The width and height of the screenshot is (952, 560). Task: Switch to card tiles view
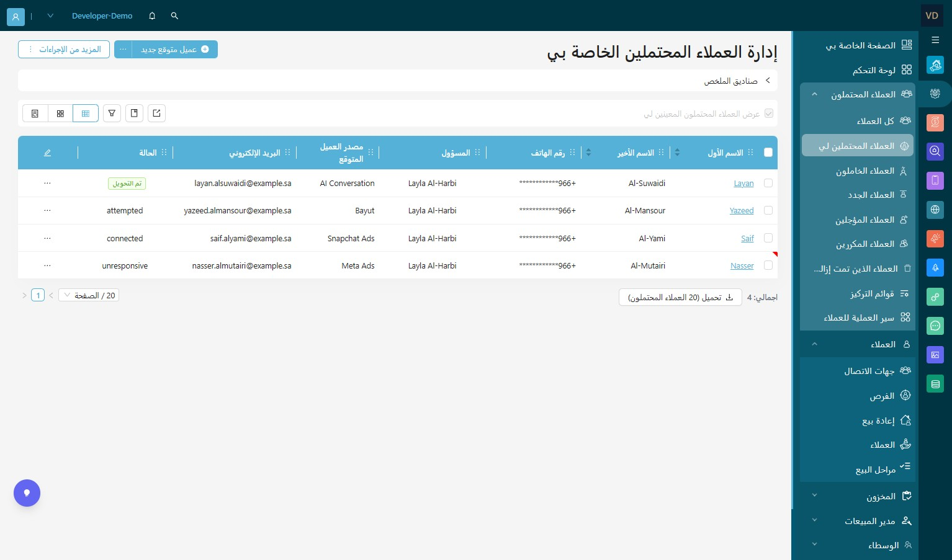(60, 113)
